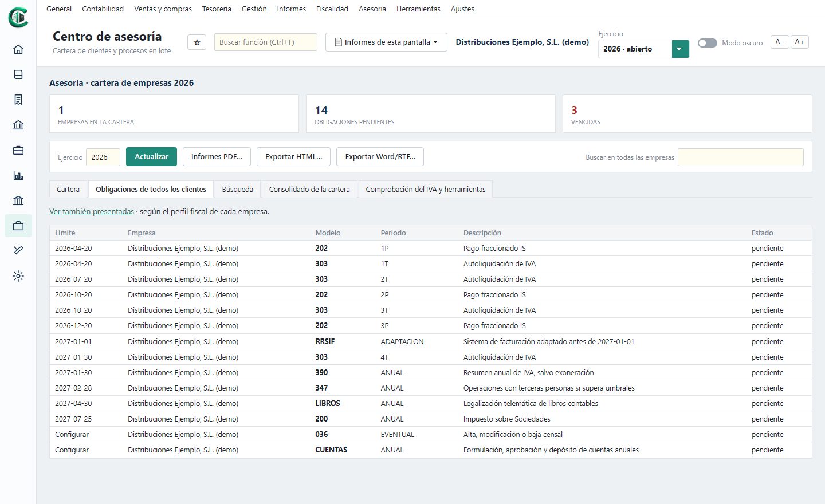Open Comprobación del IVA y herramientas tab

pyautogui.click(x=426, y=190)
